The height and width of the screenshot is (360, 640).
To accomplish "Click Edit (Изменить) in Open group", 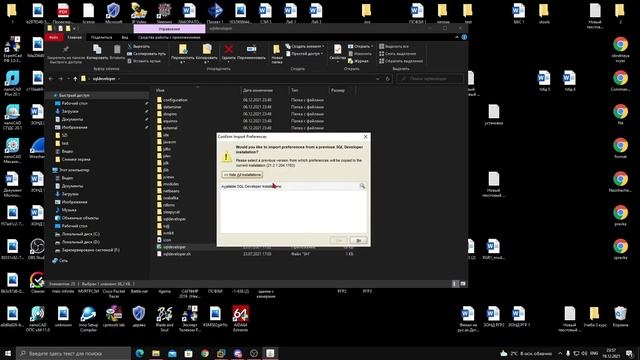I will tap(360, 54).
